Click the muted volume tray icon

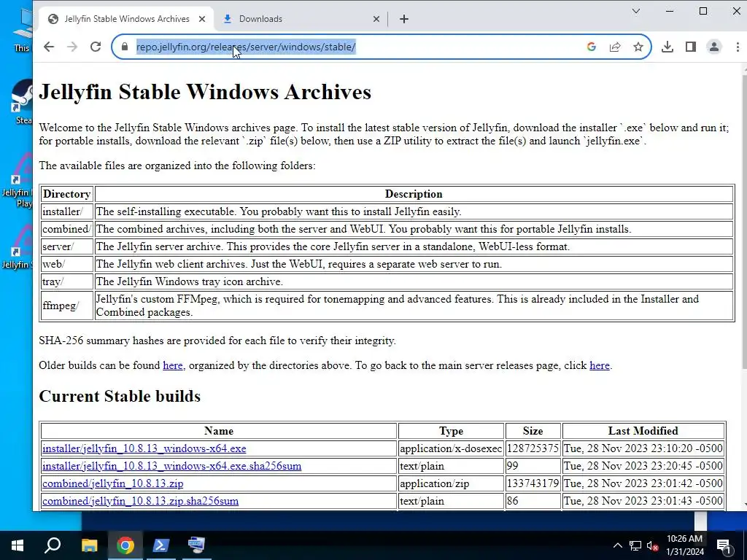click(x=652, y=545)
